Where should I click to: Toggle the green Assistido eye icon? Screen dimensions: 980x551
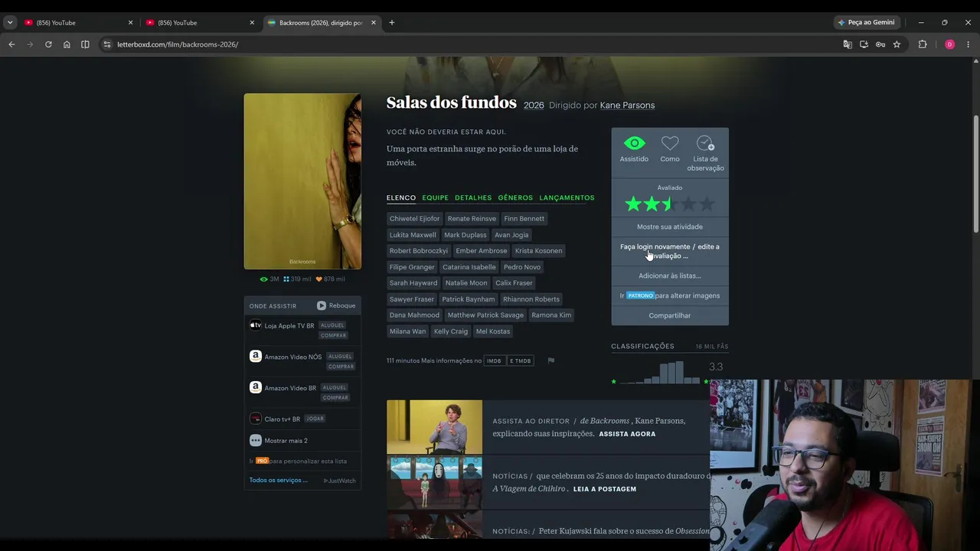pos(634,143)
